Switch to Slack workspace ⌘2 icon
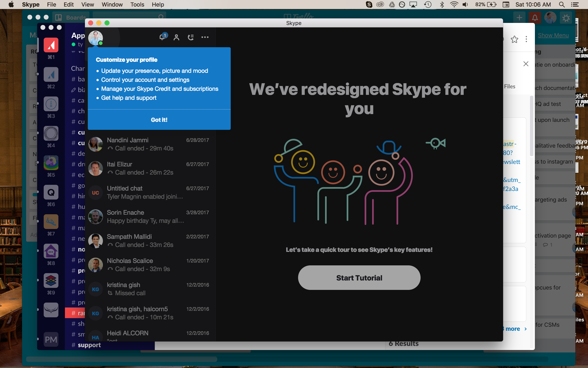The width and height of the screenshot is (588, 368). [51, 74]
